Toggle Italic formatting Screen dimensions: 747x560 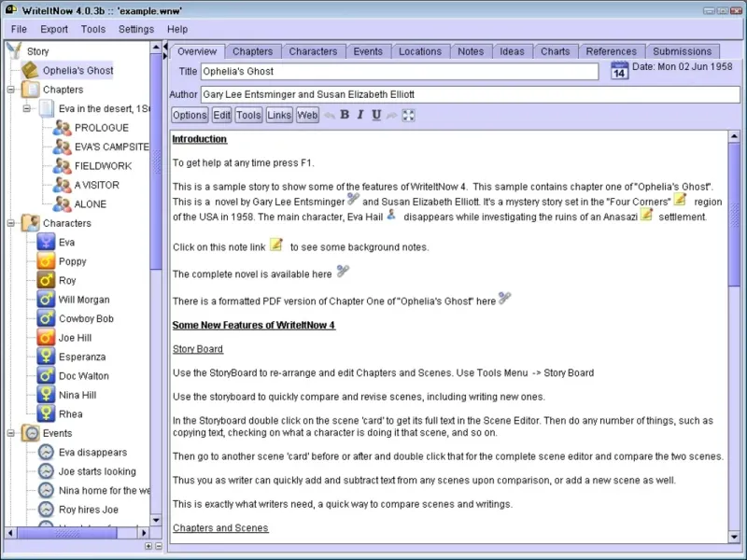(x=360, y=115)
